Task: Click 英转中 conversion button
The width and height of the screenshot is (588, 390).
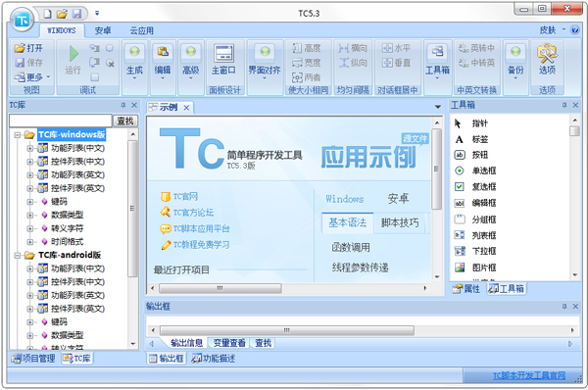Action: click(x=476, y=48)
